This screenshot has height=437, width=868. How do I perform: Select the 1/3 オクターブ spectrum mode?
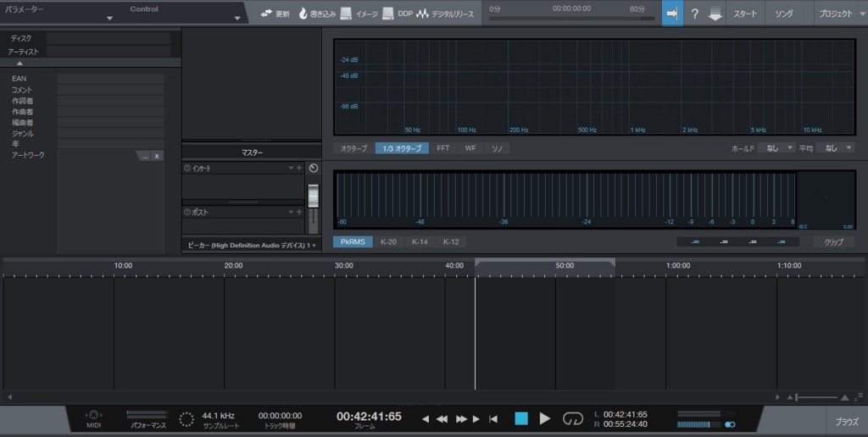402,148
